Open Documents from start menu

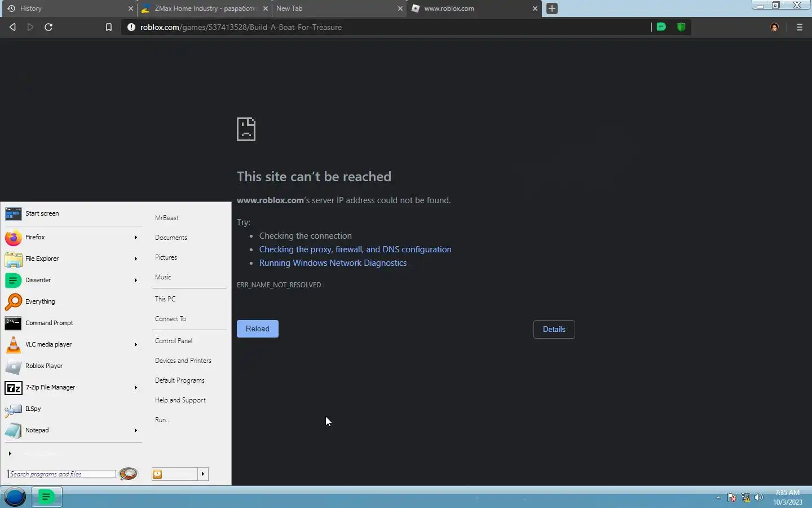tap(171, 238)
